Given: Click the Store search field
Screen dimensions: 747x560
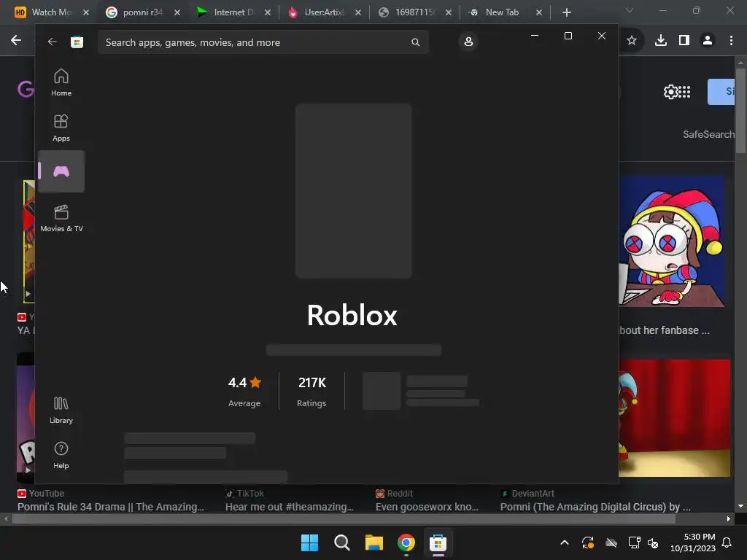Looking at the screenshot, I should tap(263, 42).
